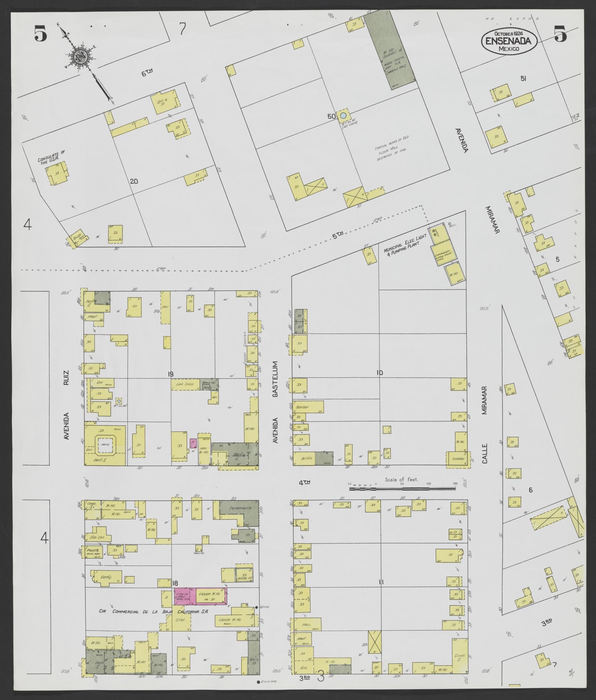
Task: Click the blue water tank circle in block 50
Action: 343,115
